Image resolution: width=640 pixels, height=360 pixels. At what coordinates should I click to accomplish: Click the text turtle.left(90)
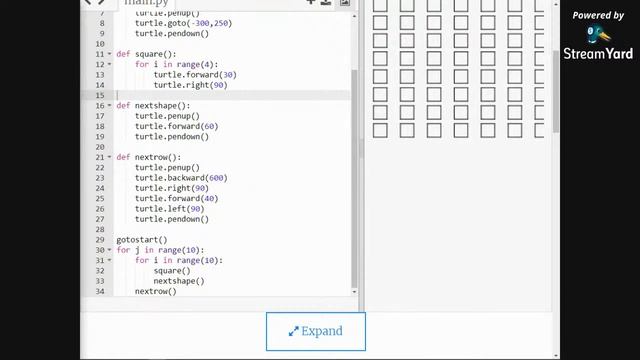[170, 209]
